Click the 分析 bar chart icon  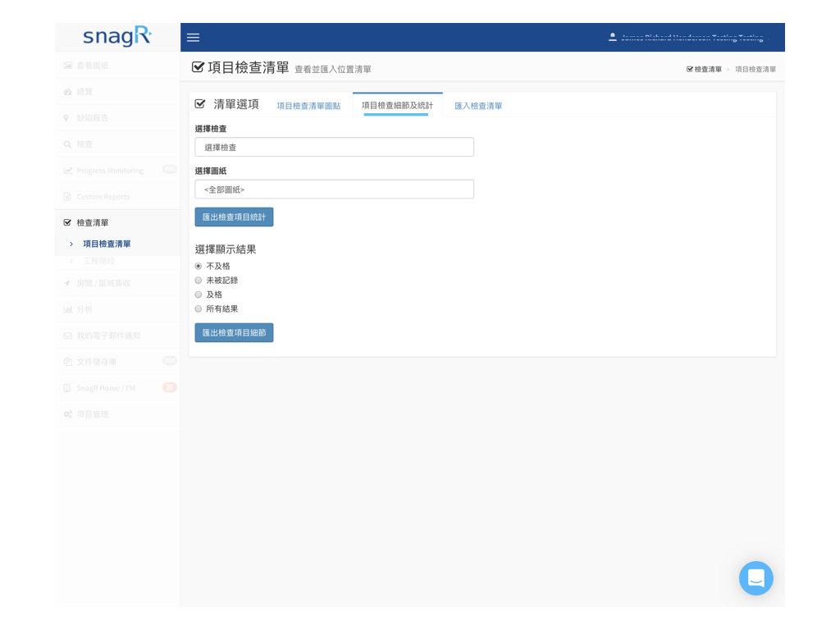tap(67, 309)
